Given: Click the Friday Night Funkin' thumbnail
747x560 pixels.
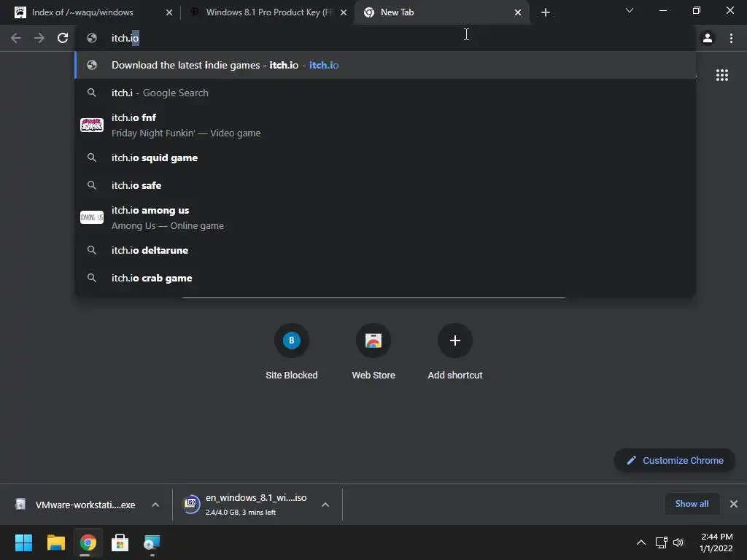Looking at the screenshot, I should click(92, 125).
